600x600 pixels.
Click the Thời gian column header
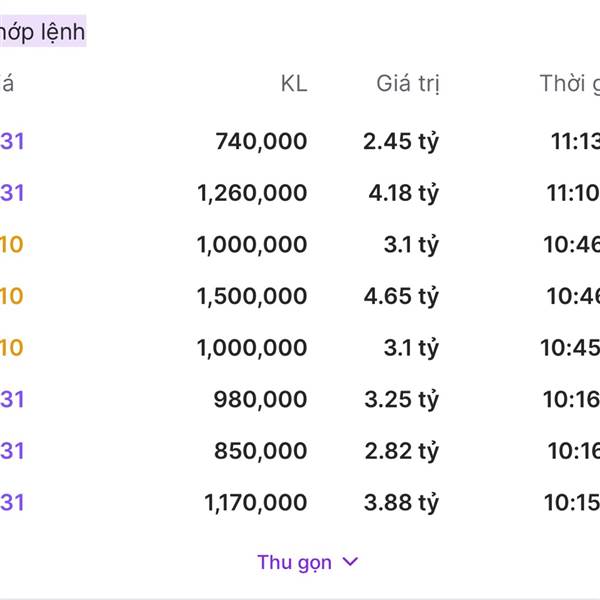569,84
